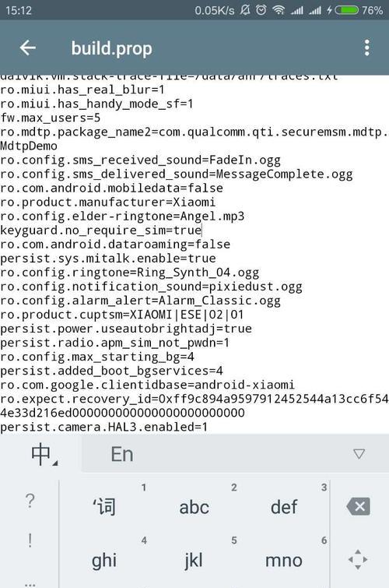Tap the back arrow in the header

click(28, 48)
